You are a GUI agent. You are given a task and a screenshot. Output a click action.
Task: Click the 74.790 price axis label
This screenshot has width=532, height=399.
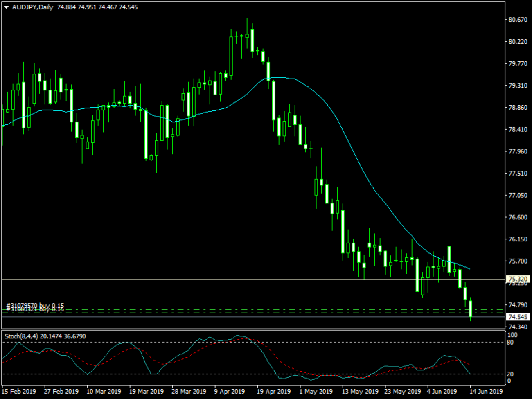[518, 305]
